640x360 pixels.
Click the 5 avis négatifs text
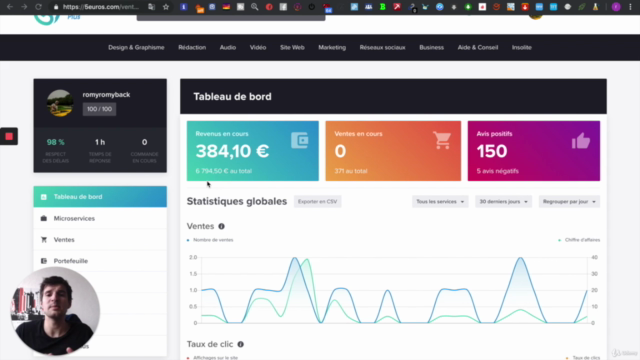click(x=498, y=171)
